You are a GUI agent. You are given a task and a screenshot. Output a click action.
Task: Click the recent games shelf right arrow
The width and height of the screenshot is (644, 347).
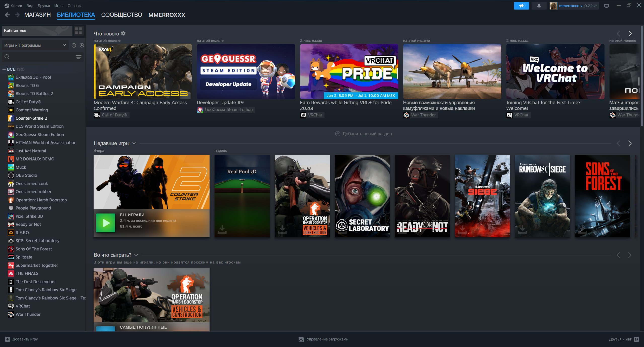630,143
